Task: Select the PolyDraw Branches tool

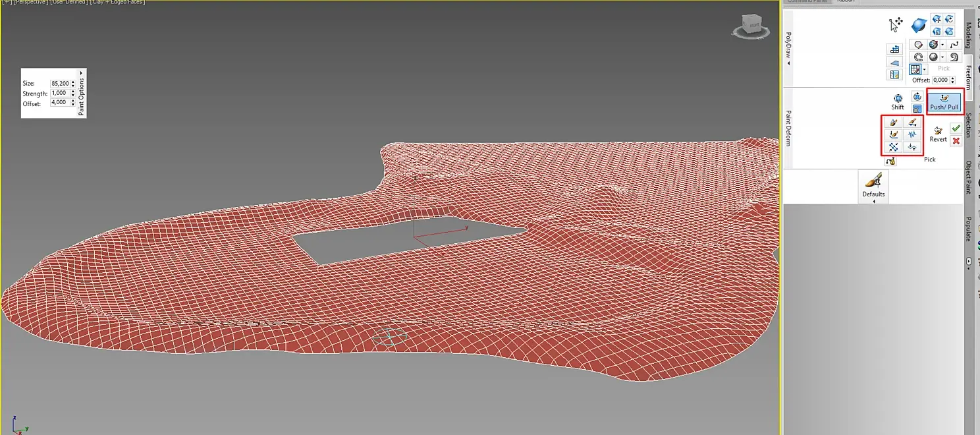Action: [955, 57]
